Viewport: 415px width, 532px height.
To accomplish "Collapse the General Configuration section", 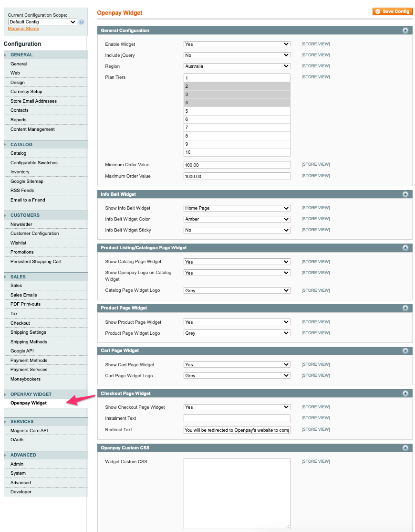I will 405,30.
